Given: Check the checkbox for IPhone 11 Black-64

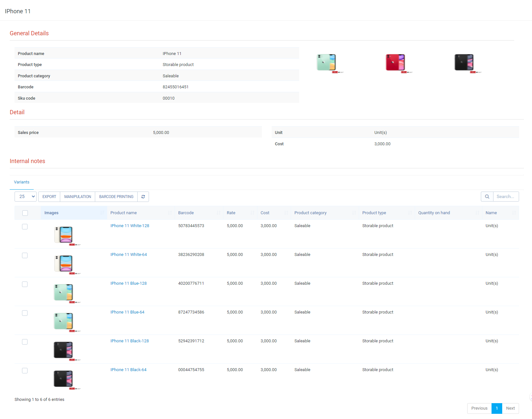Looking at the screenshot, I should tap(25, 370).
